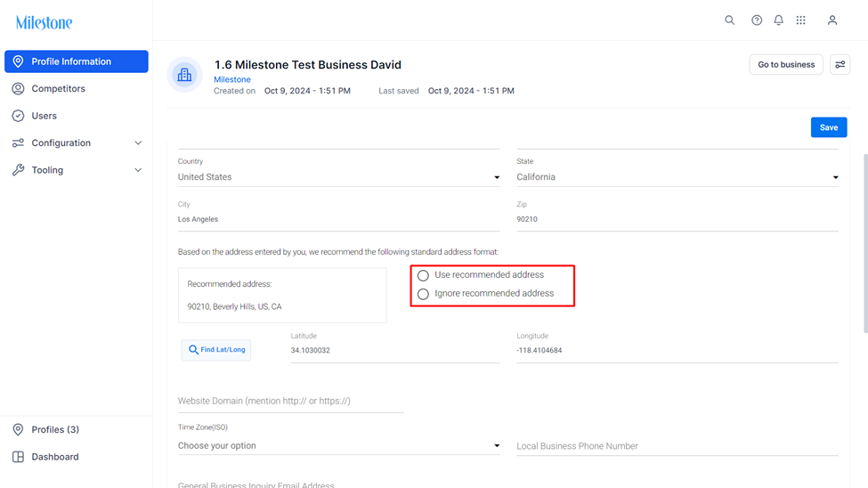Open the Time Zone(ISO) dropdown
The width and height of the screenshot is (868, 488).
[338, 446]
